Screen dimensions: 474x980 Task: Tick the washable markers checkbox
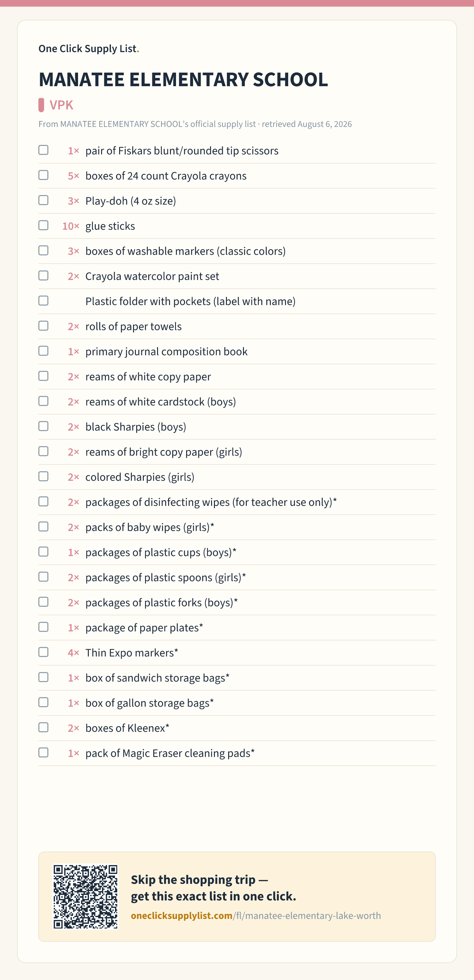[x=43, y=251]
